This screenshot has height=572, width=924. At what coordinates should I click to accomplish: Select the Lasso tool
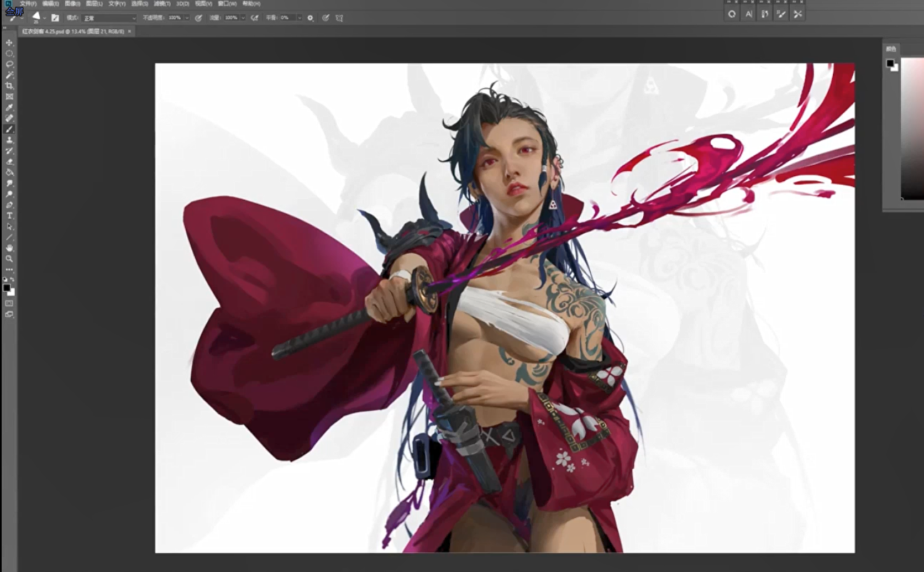point(9,64)
